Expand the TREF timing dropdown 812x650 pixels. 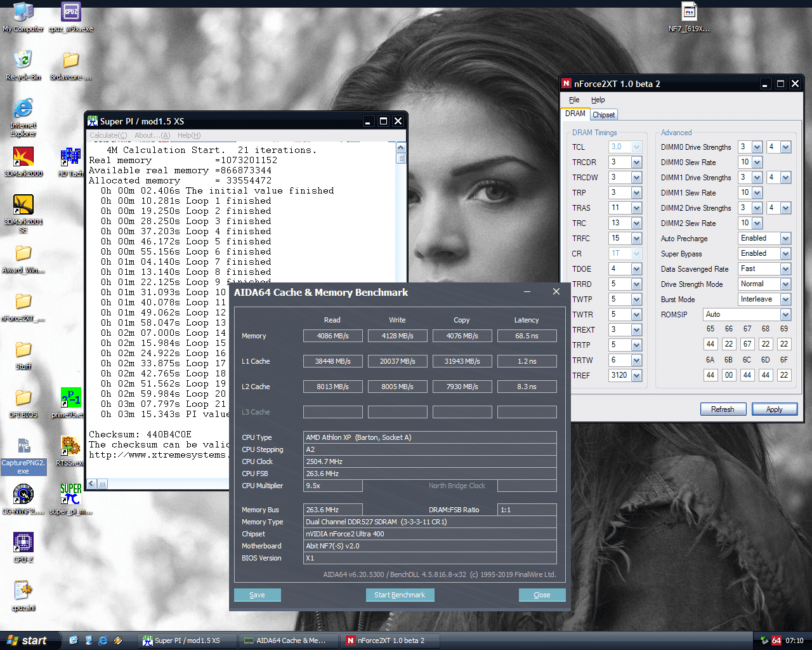pyautogui.click(x=636, y=376)
